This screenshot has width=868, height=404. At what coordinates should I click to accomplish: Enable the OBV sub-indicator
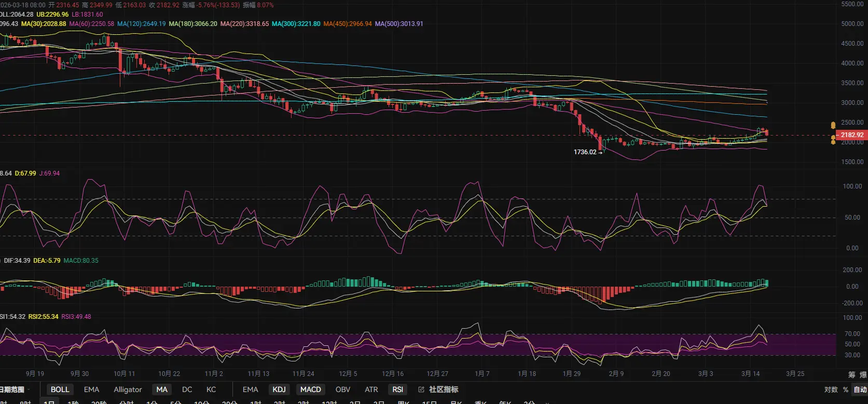click(342, 389)
